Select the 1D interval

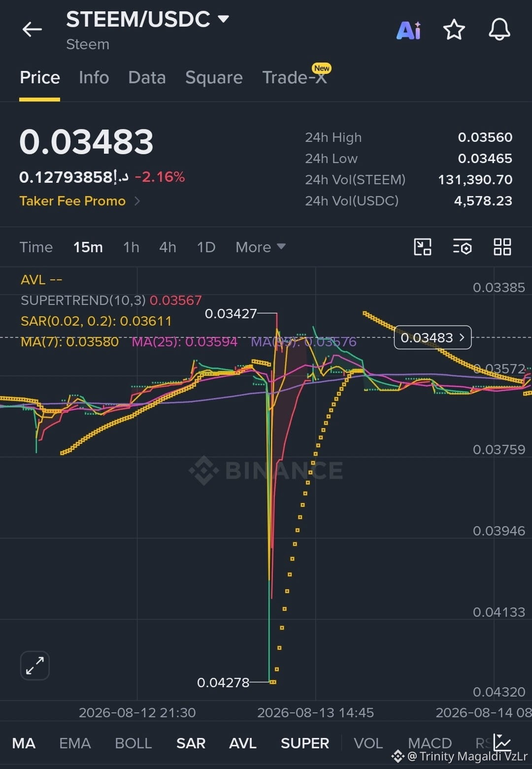(206, 247)
